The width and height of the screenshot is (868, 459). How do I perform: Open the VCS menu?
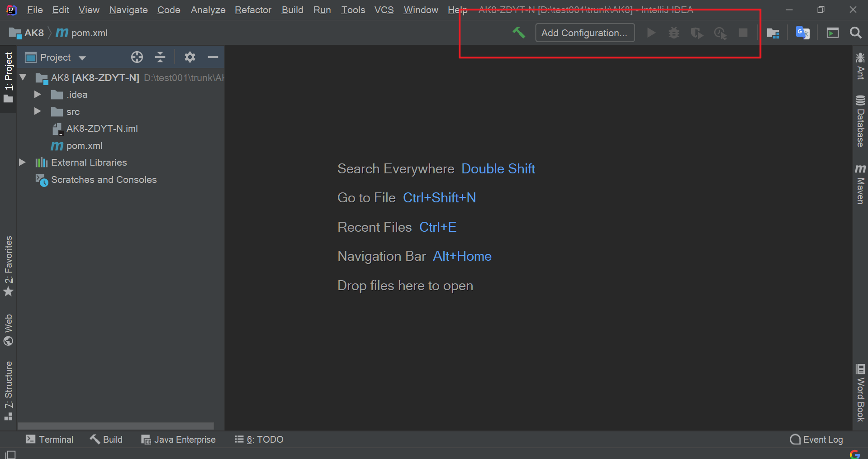click(384, 10)
